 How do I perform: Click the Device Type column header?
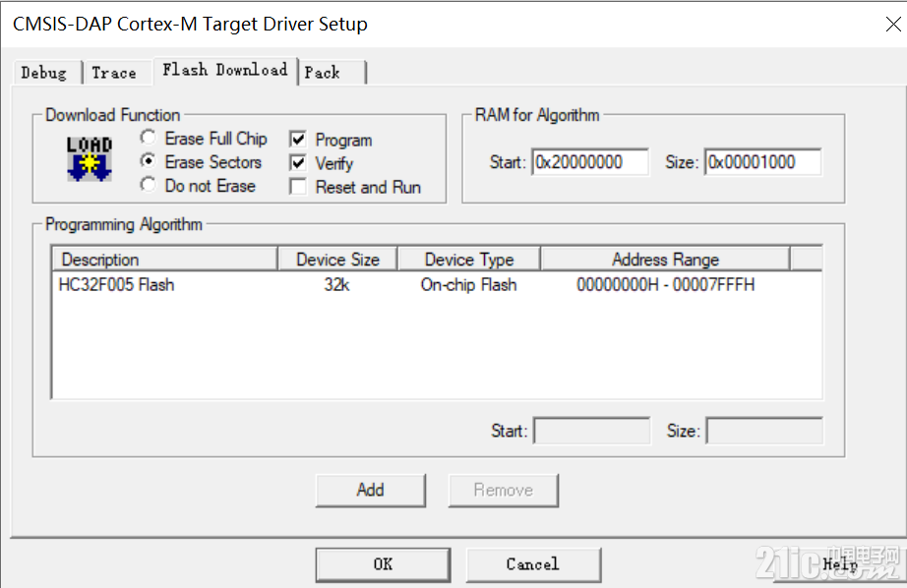469,259
